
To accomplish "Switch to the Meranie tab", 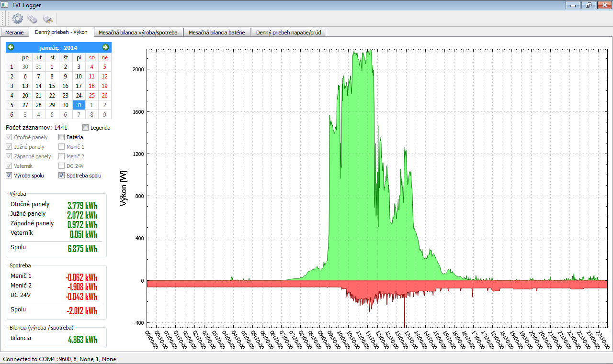I will (14, 33).
